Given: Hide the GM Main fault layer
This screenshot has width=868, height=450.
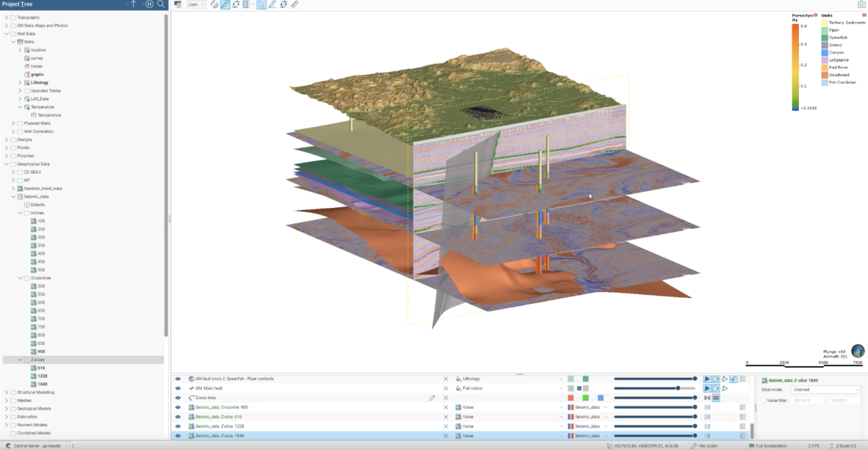Looking at the screenshot, I should pyautogui.click(x=178, y=388).
